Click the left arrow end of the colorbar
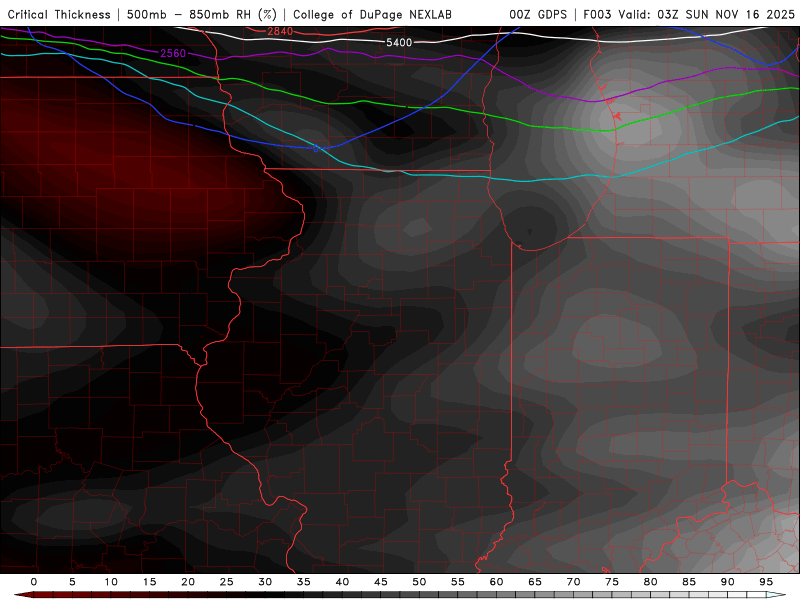 click(x=23, y=595)
